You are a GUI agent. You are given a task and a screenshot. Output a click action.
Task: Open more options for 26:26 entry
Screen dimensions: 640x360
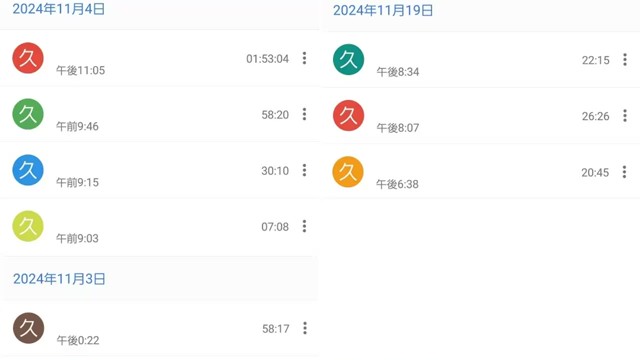coord(625,116)
